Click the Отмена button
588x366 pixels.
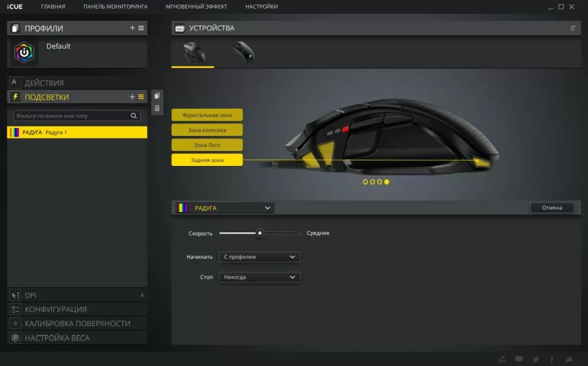click(x=552, y=207)
